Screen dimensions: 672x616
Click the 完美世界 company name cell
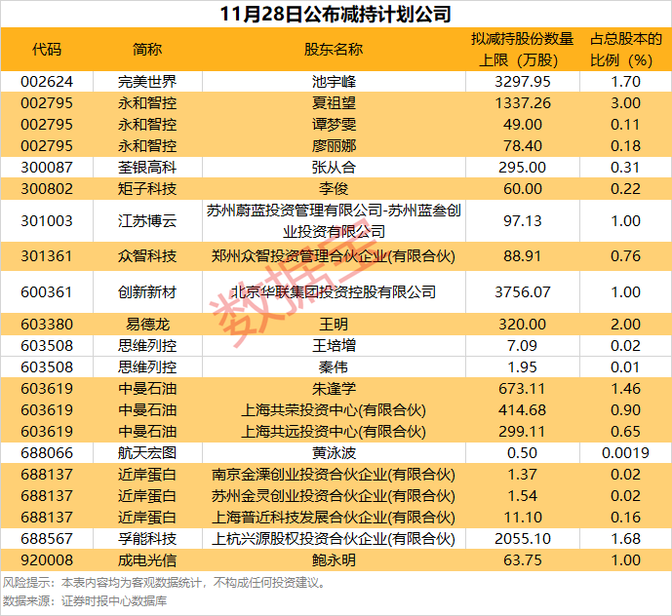pos(147,82)
